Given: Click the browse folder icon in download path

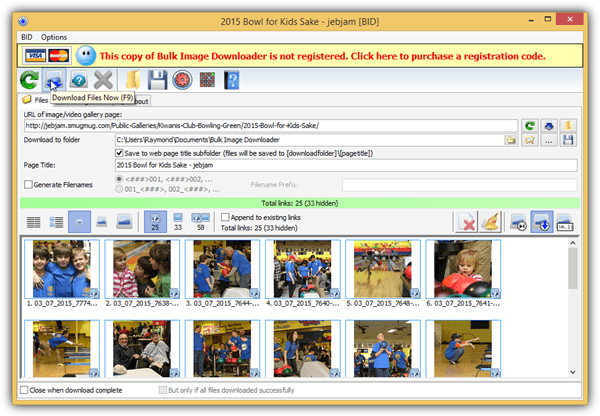Looking at the screenshot, I should (510, 140).
